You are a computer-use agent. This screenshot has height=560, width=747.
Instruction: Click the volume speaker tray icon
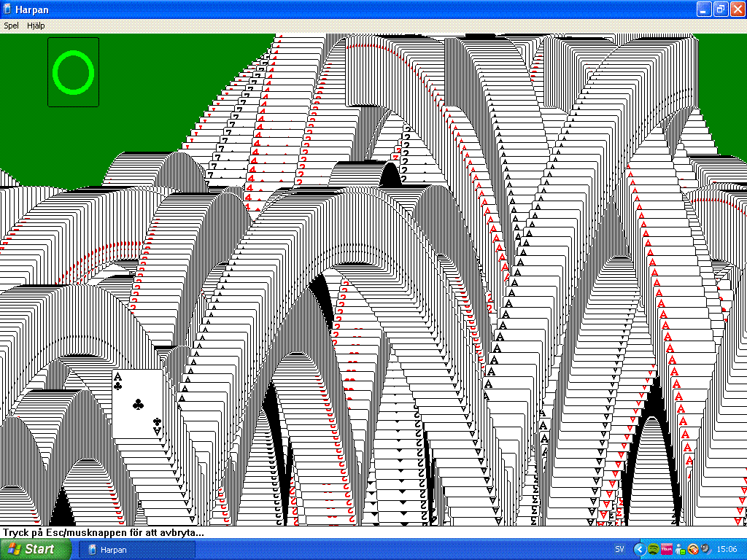click(705, 550)
